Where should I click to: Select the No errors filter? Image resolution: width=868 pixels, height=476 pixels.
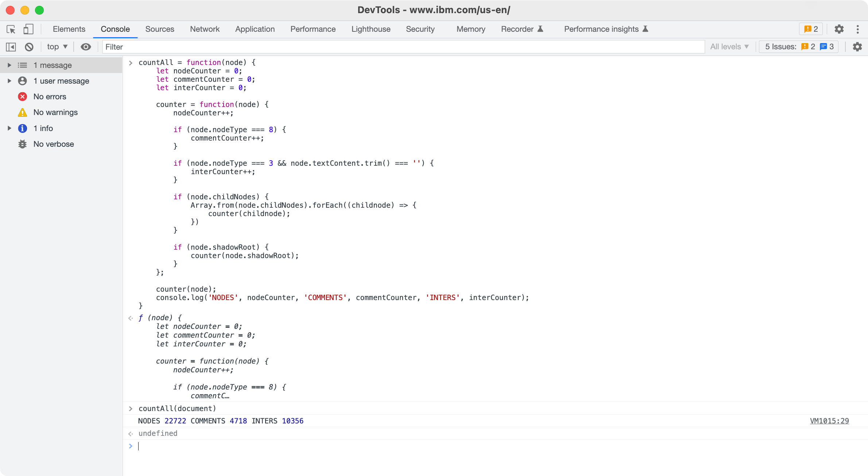coord(49,96)
